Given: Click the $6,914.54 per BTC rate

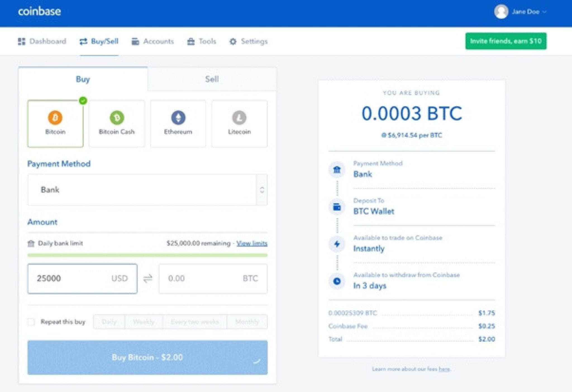Looking at the screenshot, I should 412,135.
